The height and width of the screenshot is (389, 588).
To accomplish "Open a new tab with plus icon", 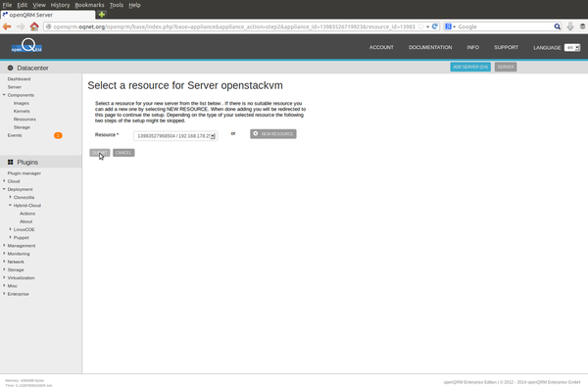I will (101, 15).
